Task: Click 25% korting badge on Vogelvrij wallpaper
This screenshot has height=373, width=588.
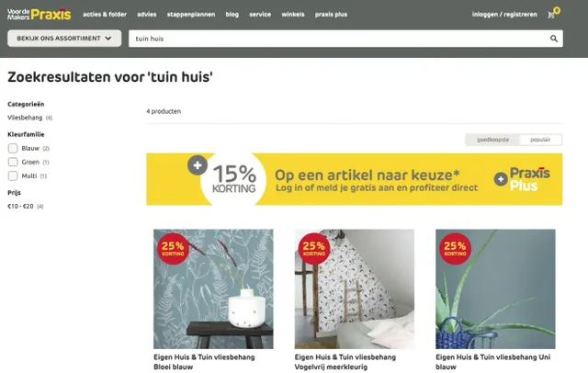Action: [x=314, y=249]
